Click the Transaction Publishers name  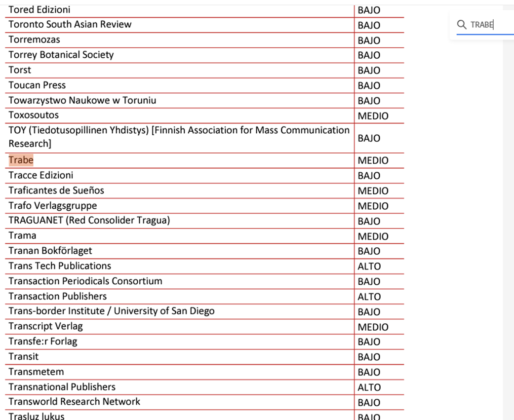(x=58, y=297)
